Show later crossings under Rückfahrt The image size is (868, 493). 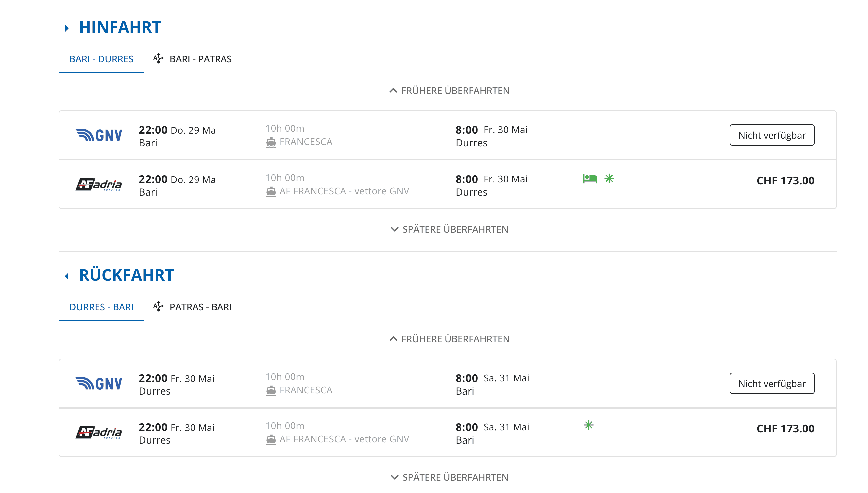pyautogui.click(x=449, y=477)
